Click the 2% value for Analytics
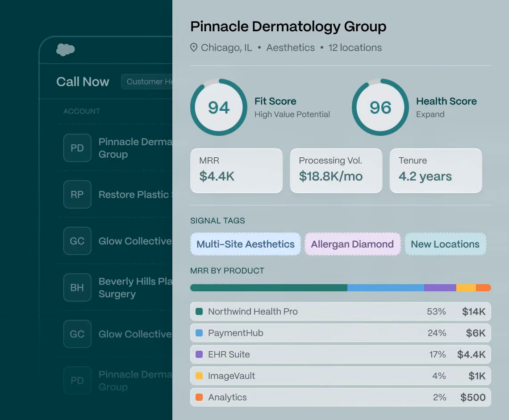 [439, 397]
